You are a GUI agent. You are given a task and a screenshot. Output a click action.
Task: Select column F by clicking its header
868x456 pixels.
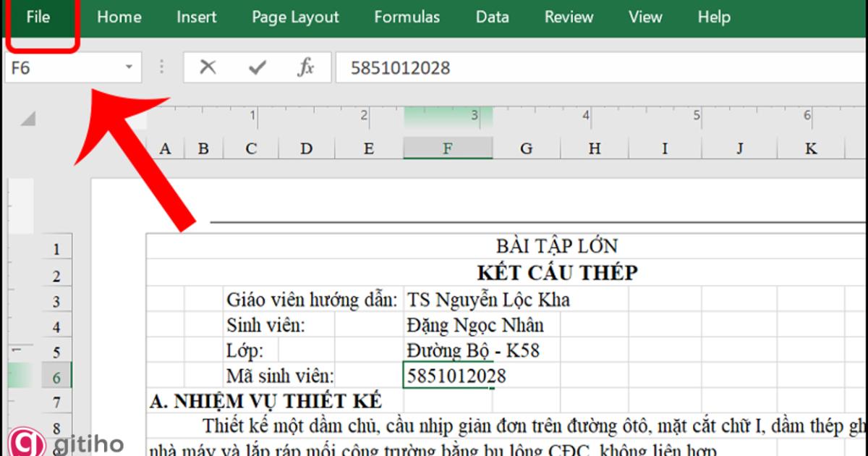(448, 148)
